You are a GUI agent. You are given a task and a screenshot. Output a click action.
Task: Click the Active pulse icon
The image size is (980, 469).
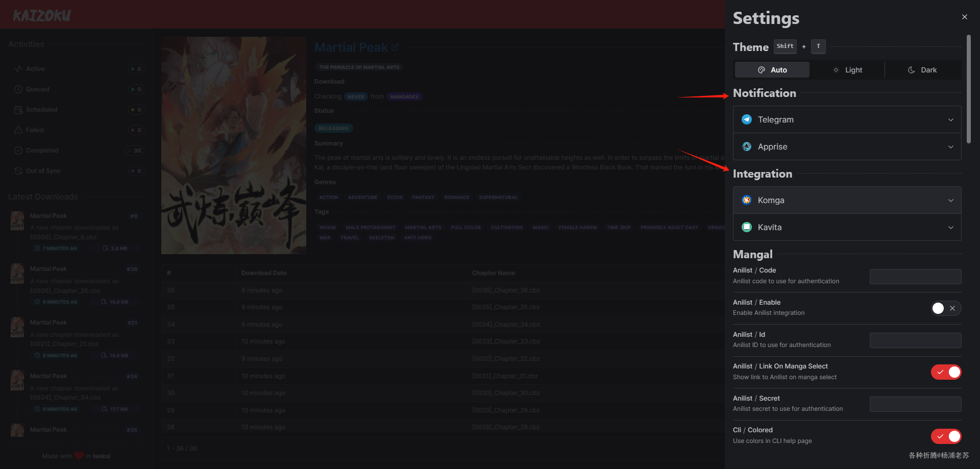point(18,69)
